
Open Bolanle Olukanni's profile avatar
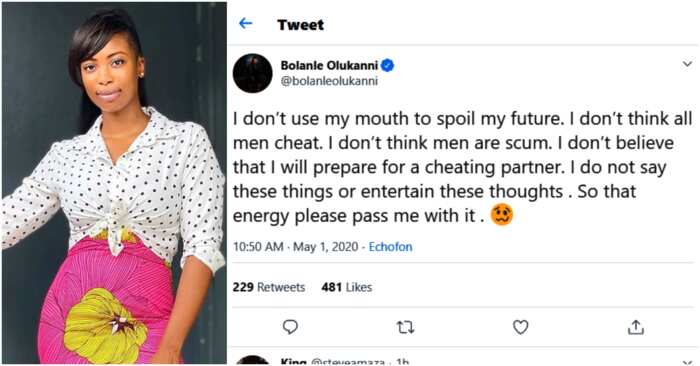(253, 73)
